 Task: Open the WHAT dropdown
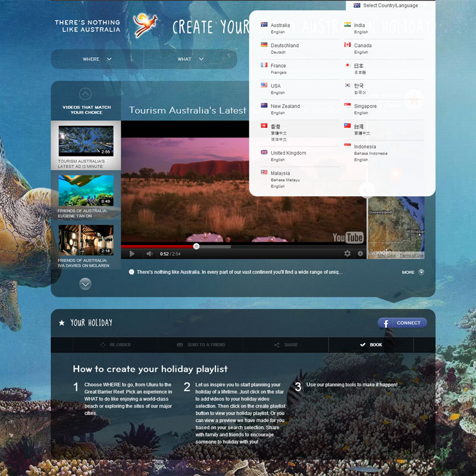[x=190, y=59]
